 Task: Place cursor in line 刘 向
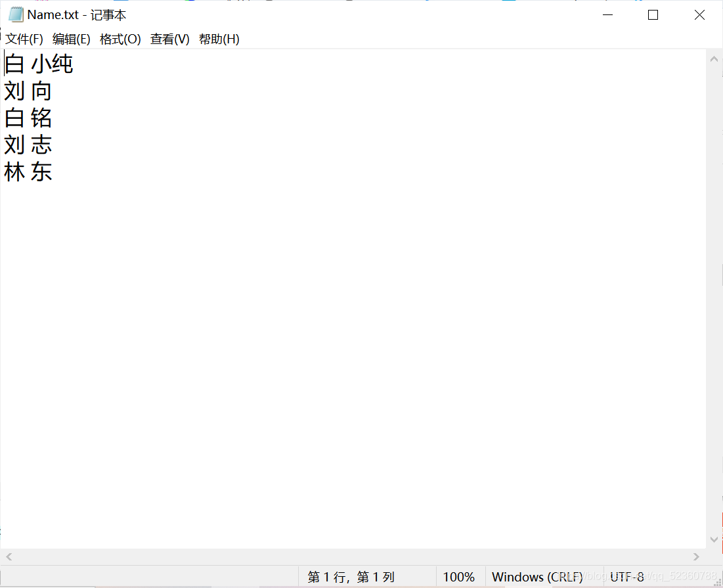click(28, 91)
